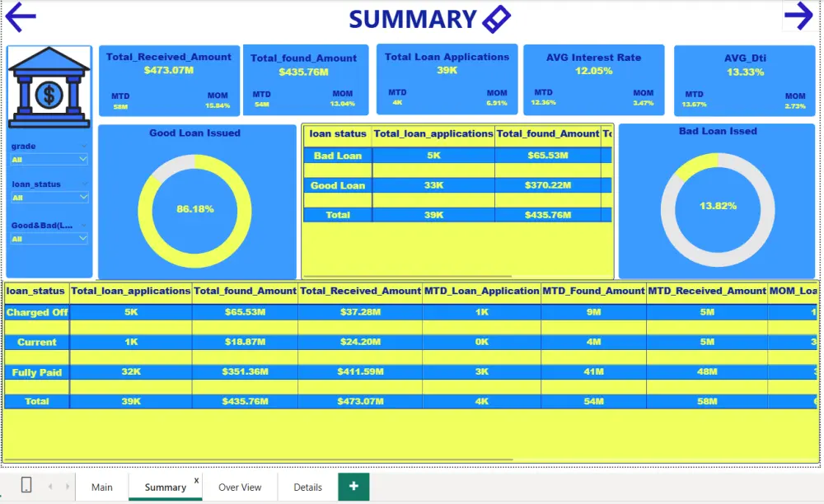This screenshot has width=824, height=504.
Task: Select the Bad Loan row in loan status table
Action: tap(337, 155)
